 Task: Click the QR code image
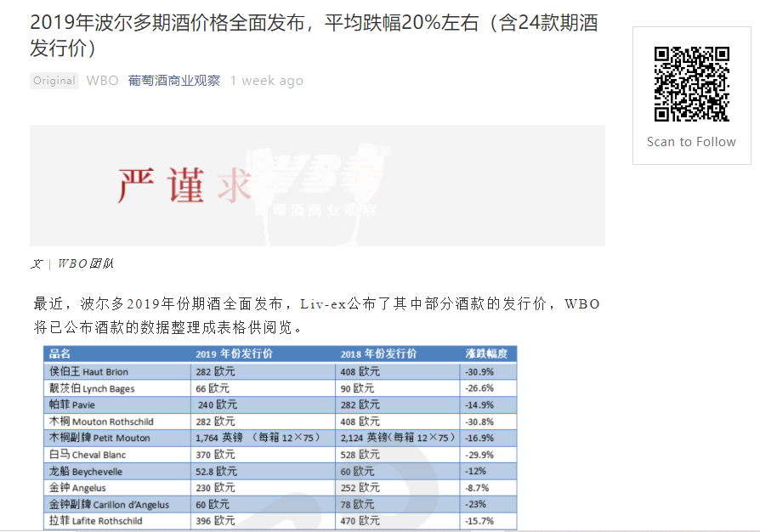pos(692,84)
